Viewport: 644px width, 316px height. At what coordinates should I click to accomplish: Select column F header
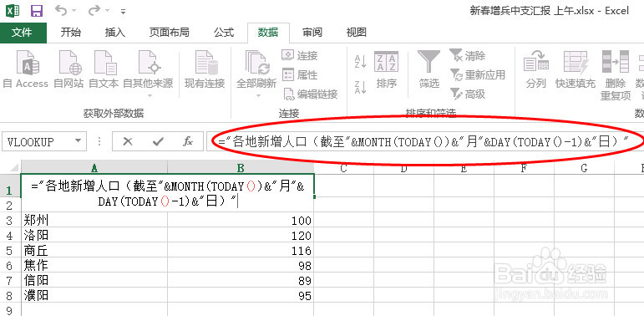point(524,167)
